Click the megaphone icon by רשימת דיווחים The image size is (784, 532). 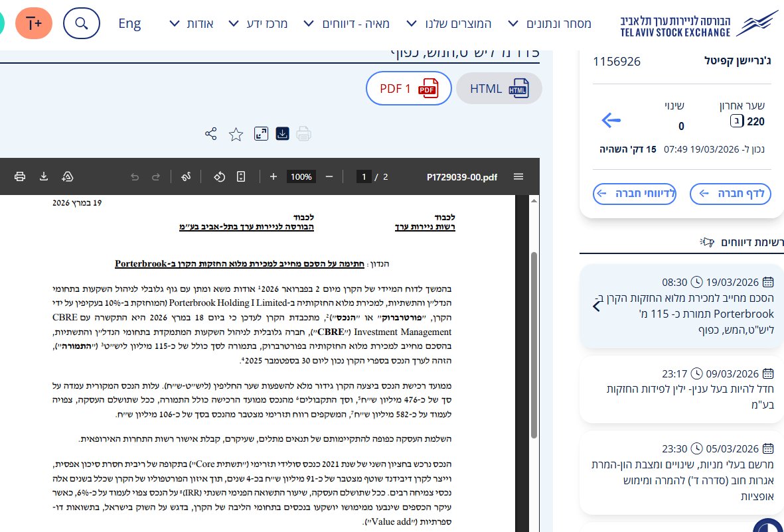click(x=707, y=242)
